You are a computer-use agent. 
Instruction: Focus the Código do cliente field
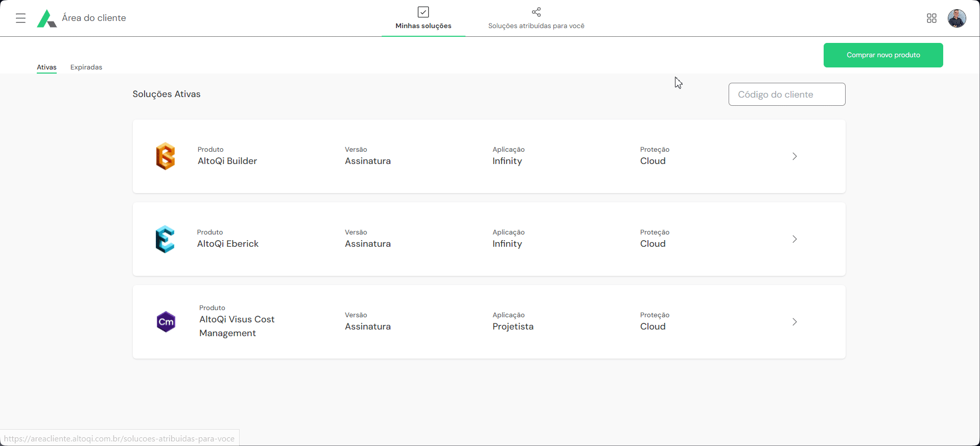[x=786, y=95]
